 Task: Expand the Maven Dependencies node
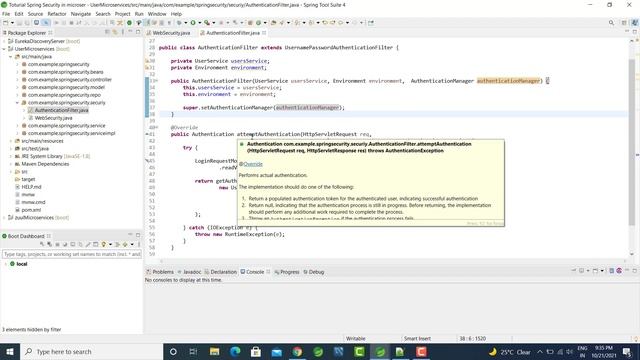11,164
